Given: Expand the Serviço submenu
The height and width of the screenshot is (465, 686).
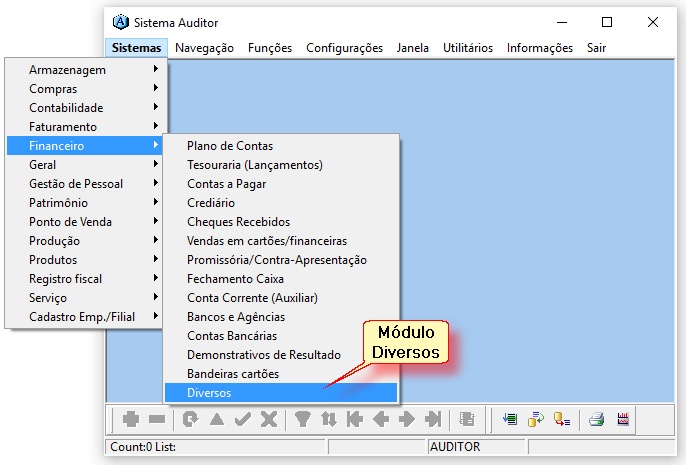Looking at the screenshot, I should (84, 298).
